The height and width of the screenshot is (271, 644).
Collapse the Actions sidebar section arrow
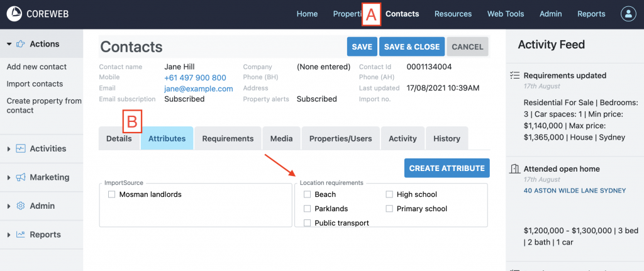coord(9,44)
